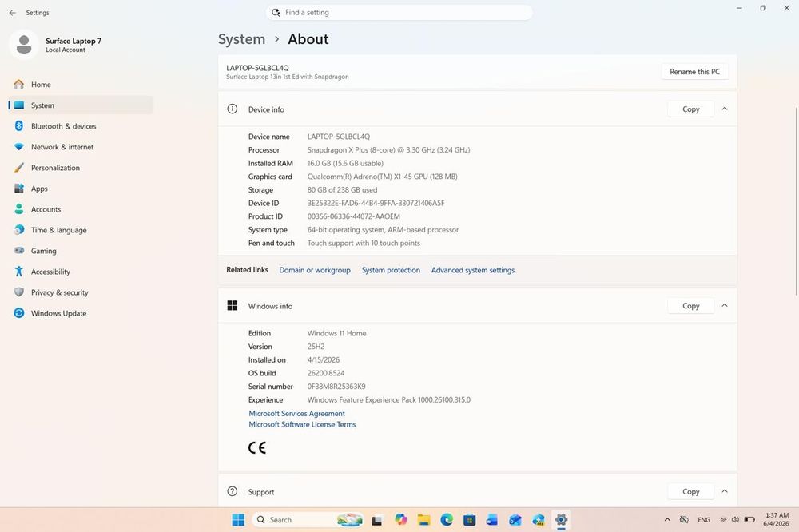Click the Find a setting search box
Screen dimensions: 799x532
pyautogui.click(x=399, y=12)
